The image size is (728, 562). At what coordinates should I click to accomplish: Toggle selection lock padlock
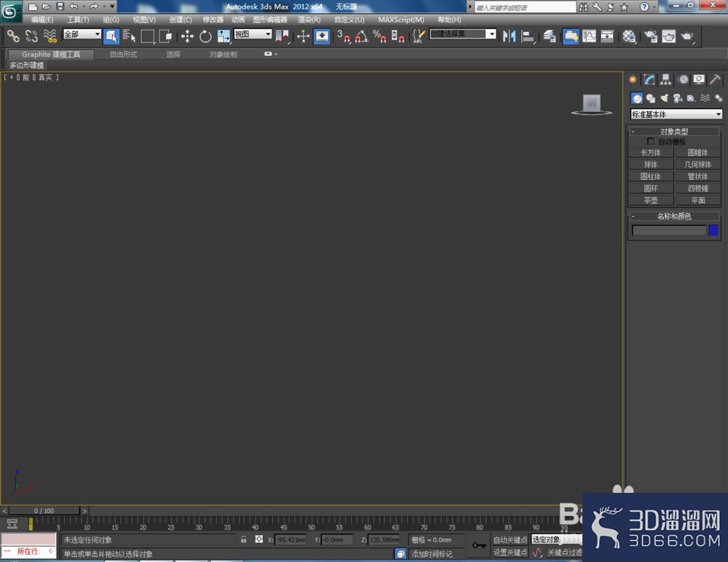coord(244,539)
